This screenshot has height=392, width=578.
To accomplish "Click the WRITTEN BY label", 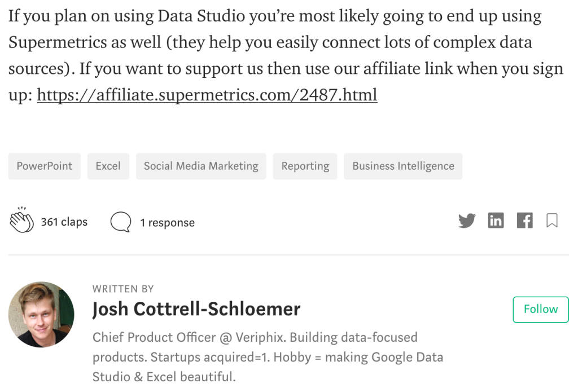I will (123, 289).
